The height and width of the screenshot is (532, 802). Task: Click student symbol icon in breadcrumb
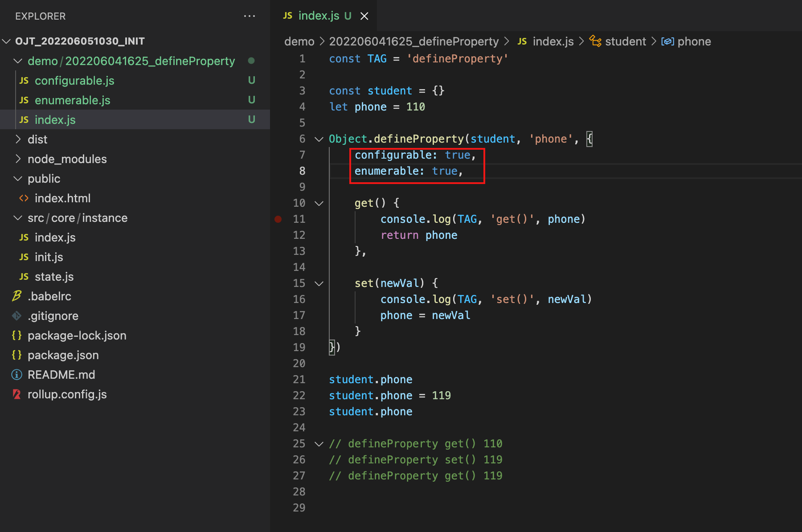coord(595,41)
